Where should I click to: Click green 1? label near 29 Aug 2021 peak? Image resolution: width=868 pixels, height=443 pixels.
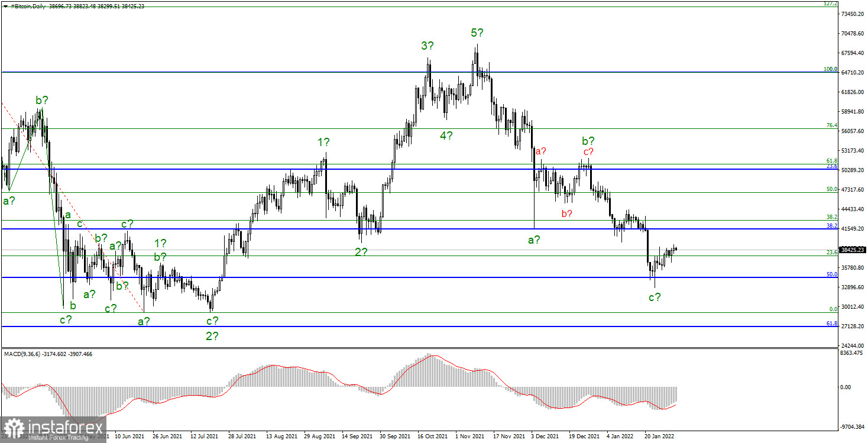click(x=323, y=142)
